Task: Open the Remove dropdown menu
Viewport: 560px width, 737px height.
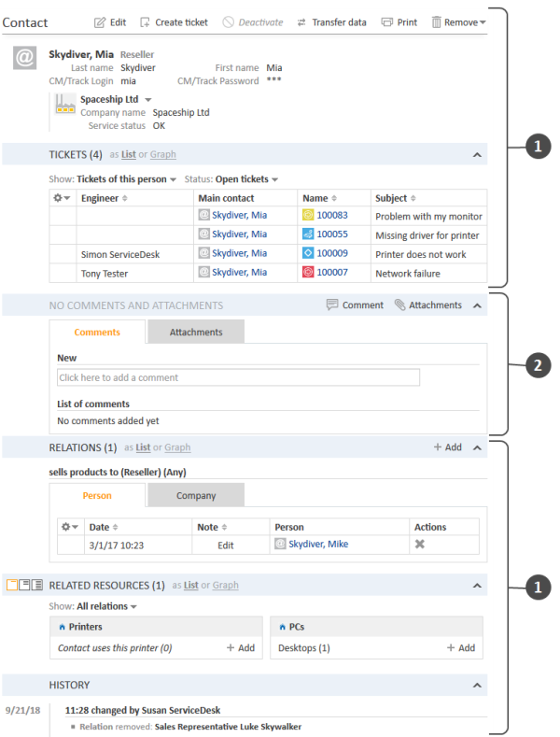Action: 458,22
